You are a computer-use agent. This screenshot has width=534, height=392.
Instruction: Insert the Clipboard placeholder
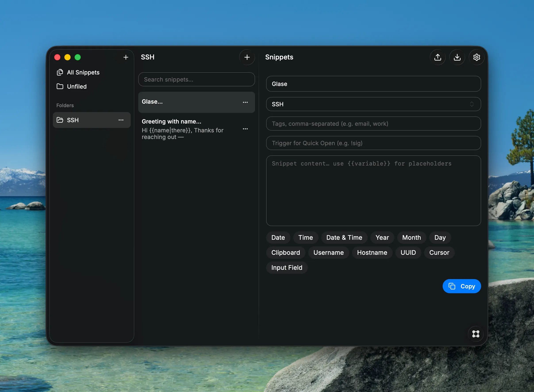286,253
